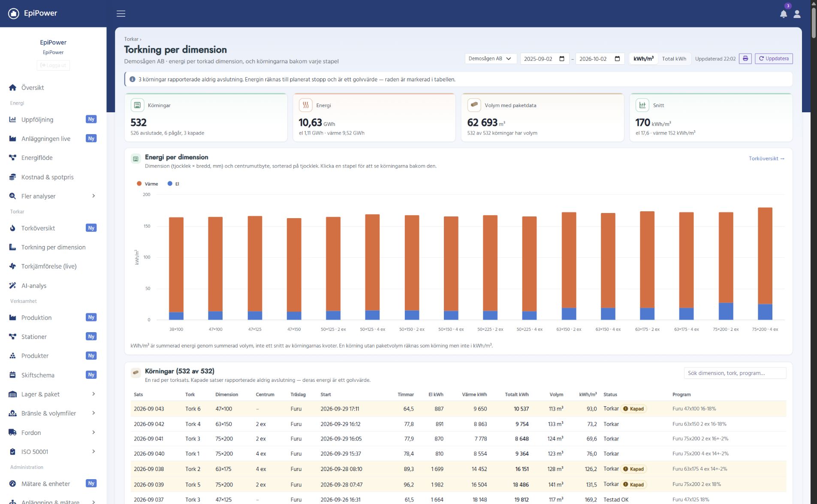
Task: Open the notifications bell
Action: click(x=784, y=14)
